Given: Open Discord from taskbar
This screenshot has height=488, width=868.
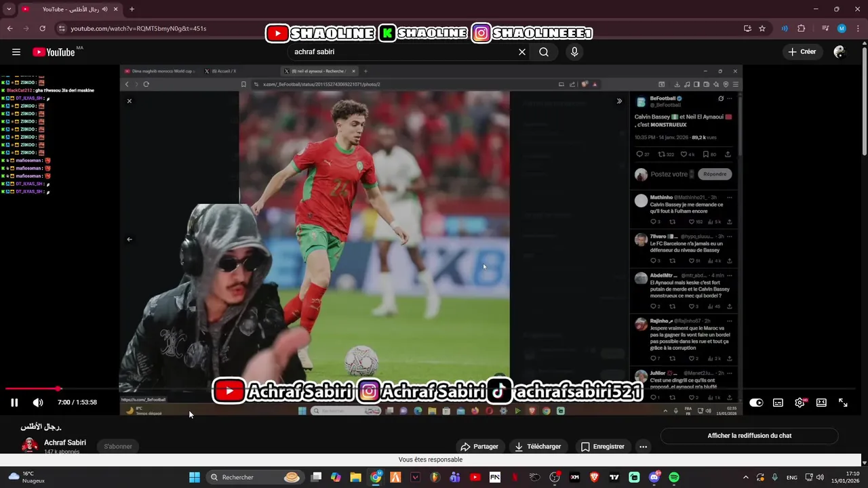Looking at the screenshot, I should (x=654, y=477).
